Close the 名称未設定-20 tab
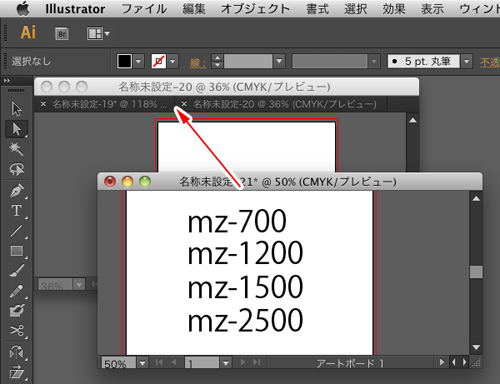 (184, 104)
